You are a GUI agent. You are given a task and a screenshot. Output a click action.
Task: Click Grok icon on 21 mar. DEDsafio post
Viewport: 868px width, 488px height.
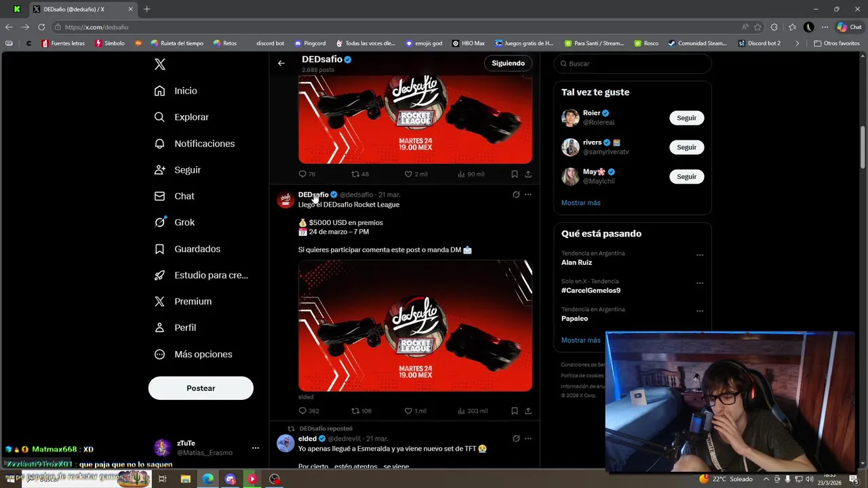(515, 195)
